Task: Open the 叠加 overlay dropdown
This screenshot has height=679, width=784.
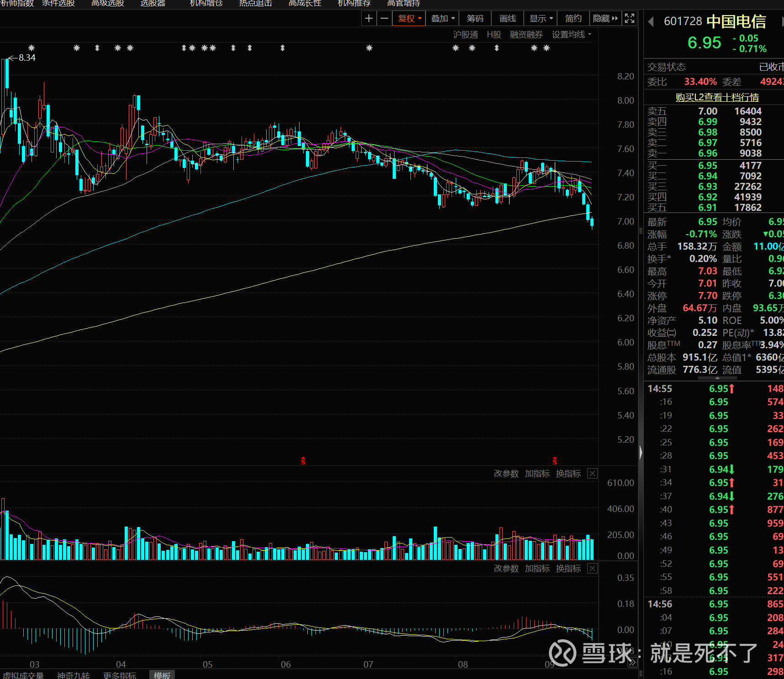Action: point(443,19)
